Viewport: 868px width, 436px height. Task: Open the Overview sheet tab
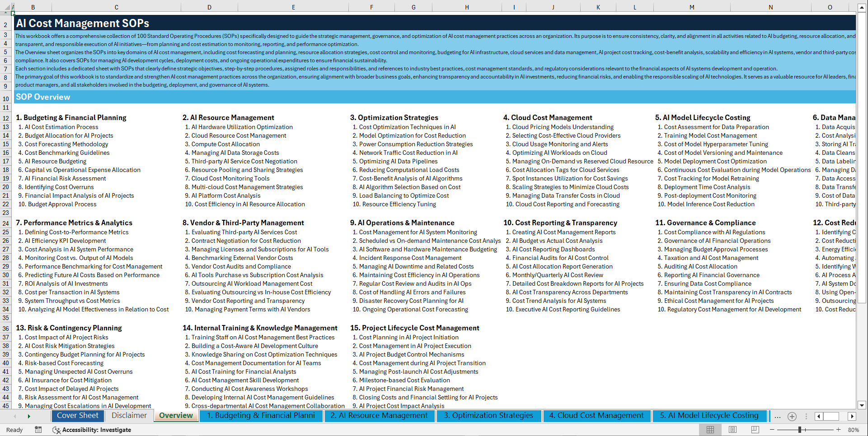click(176, 415)
